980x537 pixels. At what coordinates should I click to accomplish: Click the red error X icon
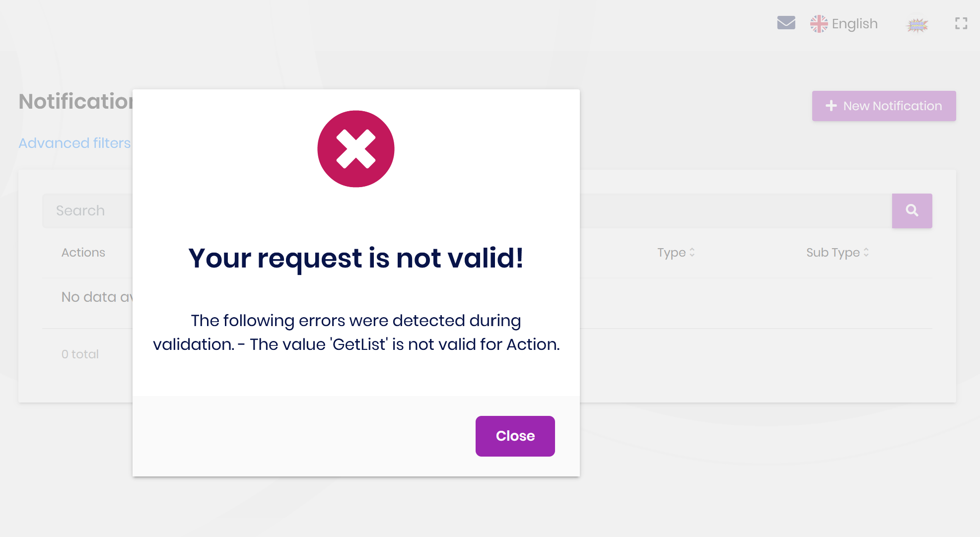tap(355, 149)
